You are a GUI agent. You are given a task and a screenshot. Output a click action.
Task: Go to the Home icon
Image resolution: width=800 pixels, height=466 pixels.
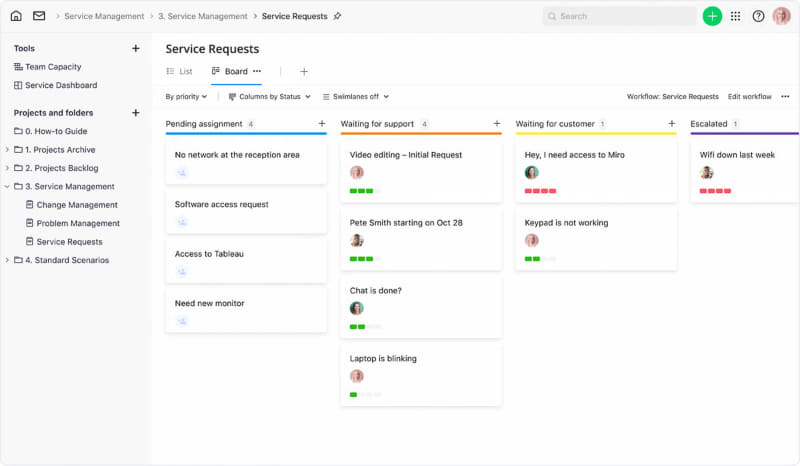point(16,16)
